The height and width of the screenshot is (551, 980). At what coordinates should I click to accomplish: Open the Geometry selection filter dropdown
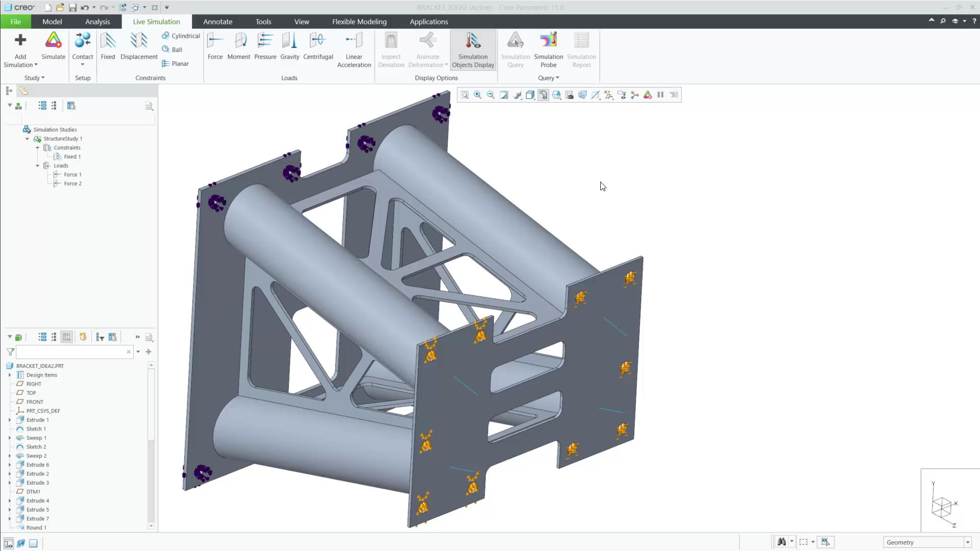[x=967, y=542]
